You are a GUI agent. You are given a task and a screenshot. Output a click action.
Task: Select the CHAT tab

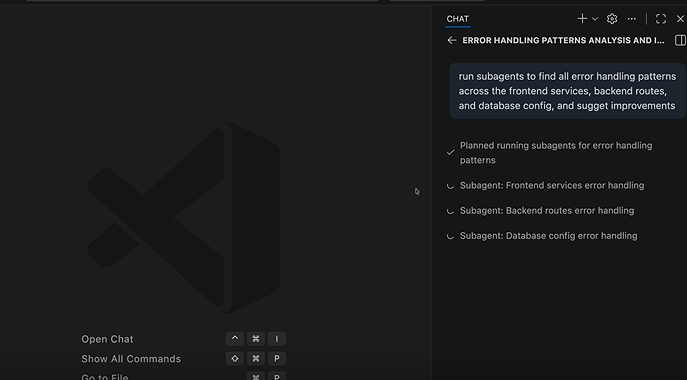pos(457,19)
